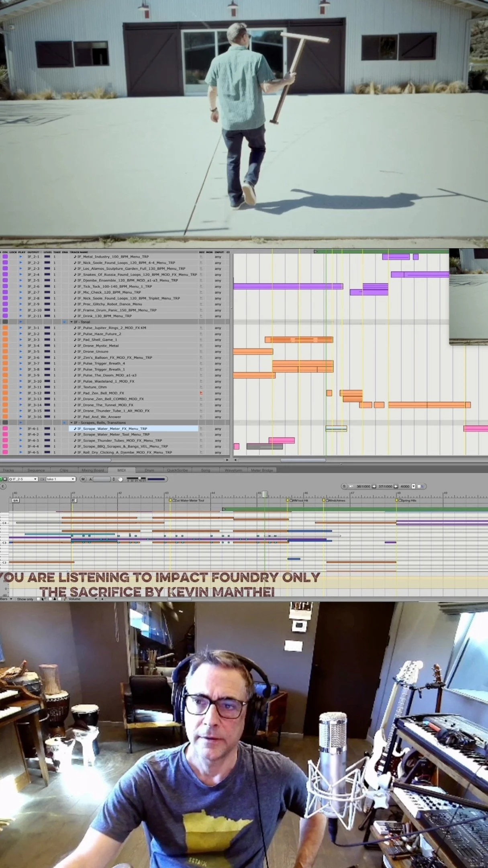488x868 pixels.
Task: Select the Cut Water Meter Tool marker
Action: tap(186, 500)
